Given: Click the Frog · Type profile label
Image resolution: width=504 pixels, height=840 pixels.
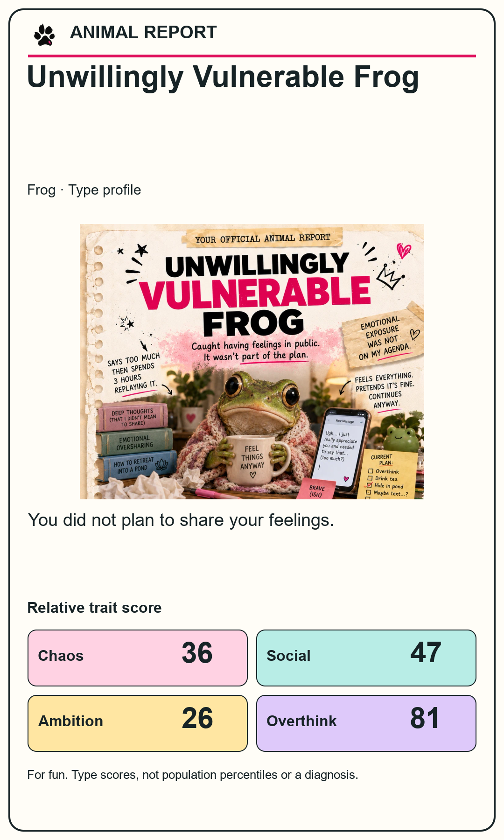Looking at the screenshot, I should pos(84,190).
